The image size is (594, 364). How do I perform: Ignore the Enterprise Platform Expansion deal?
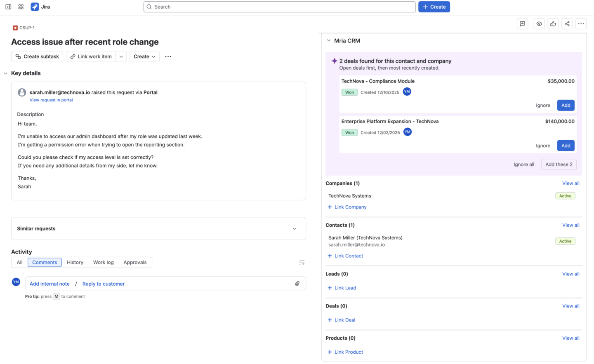(543, 146)
